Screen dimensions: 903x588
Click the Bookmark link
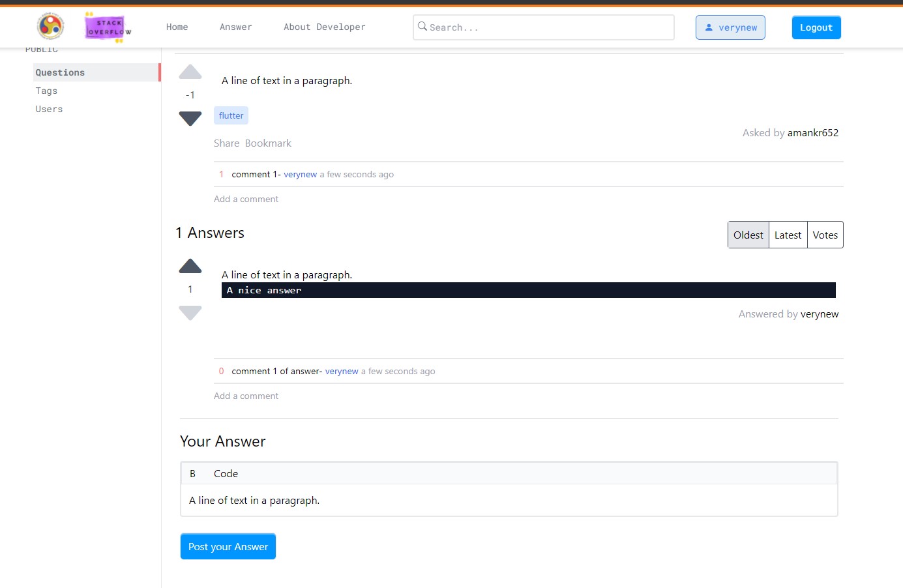coord(268,143)
